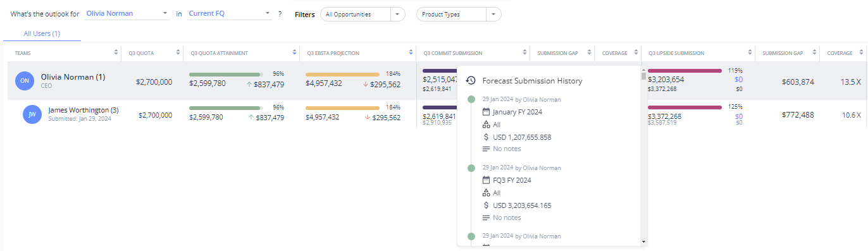The width and height of the screenshot is (868, 251).
Task: Sort the Q3 Quota Attainment column
Action: tap(295, 53)
